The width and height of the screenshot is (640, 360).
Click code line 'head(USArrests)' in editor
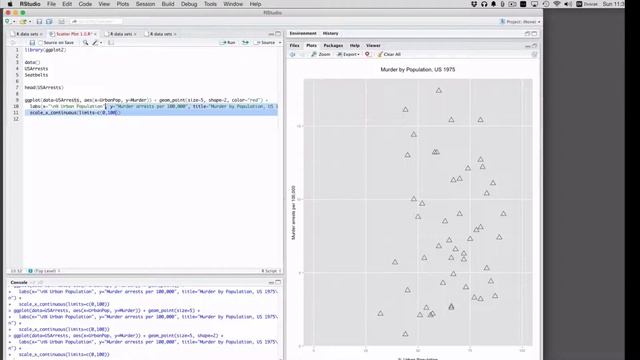click(x=44, y=87)
